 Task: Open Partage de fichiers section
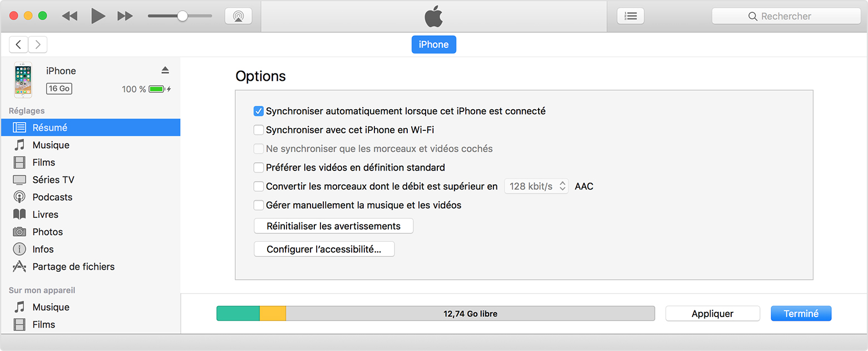point(73,267)
